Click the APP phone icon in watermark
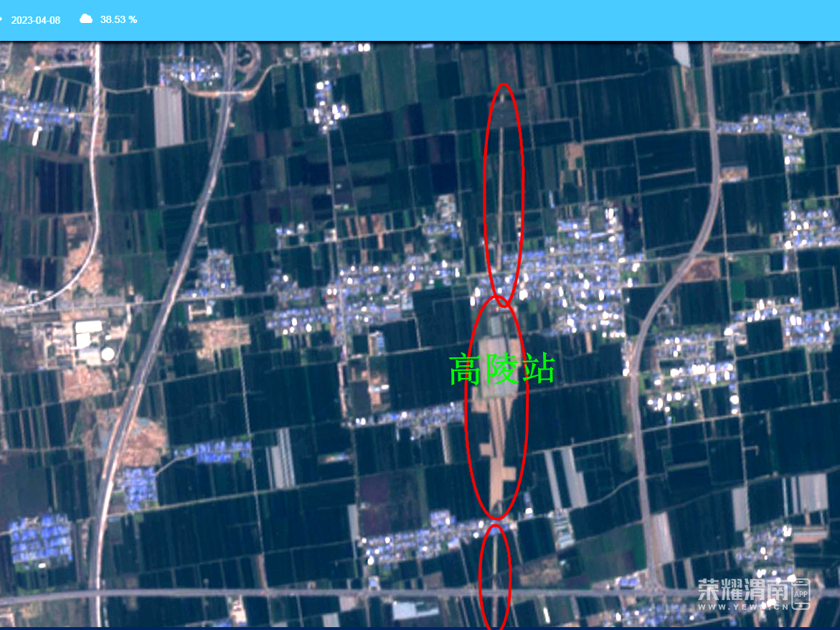Viewport: 840px width, 630px height. [x=801, y=594]
